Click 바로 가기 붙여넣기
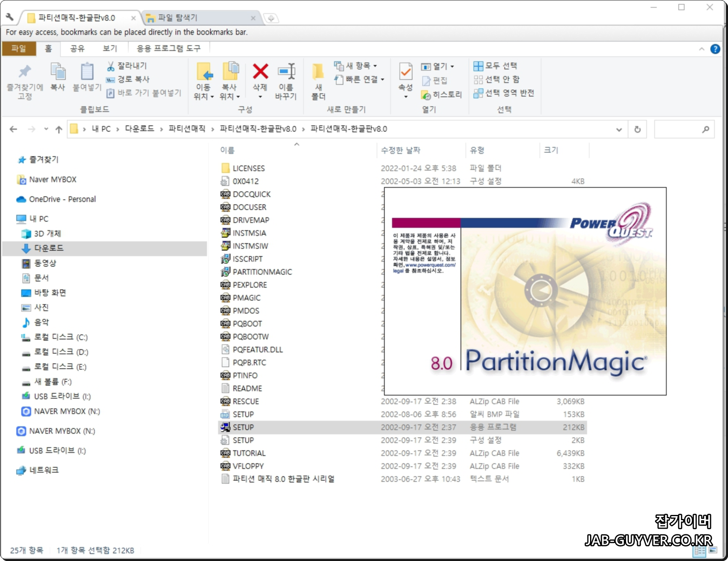 pyautogui.click(x=144, y=93)
